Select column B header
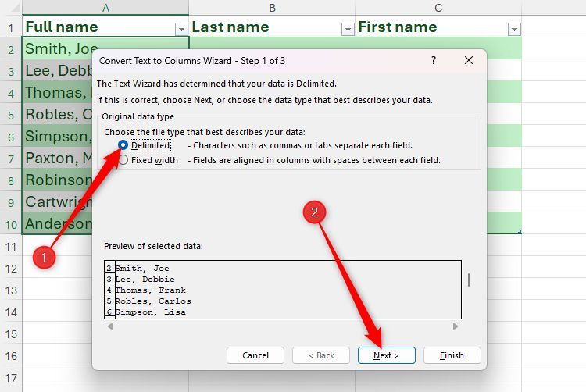This screenshot has height=392, width=586. pos(272,8)
